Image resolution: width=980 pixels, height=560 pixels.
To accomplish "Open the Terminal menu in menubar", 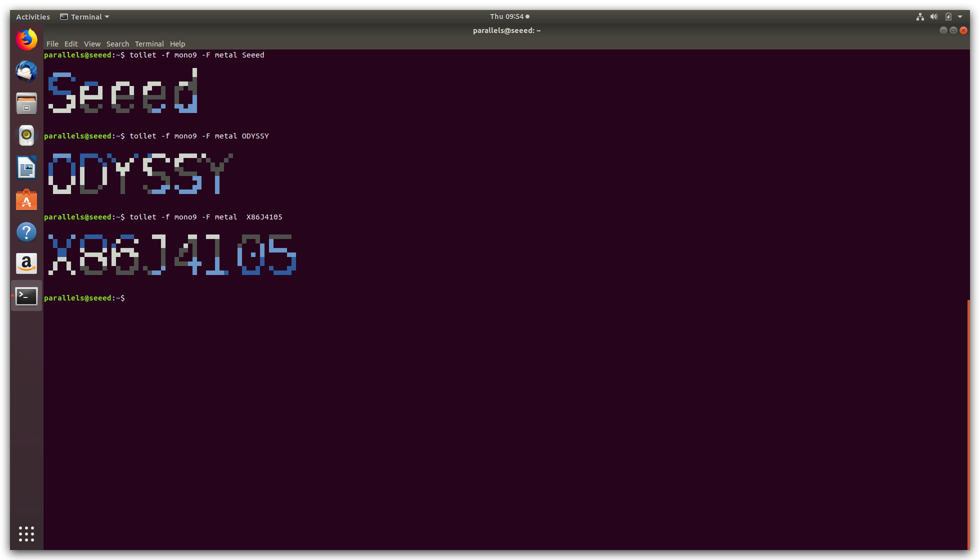I will point(149,44).
